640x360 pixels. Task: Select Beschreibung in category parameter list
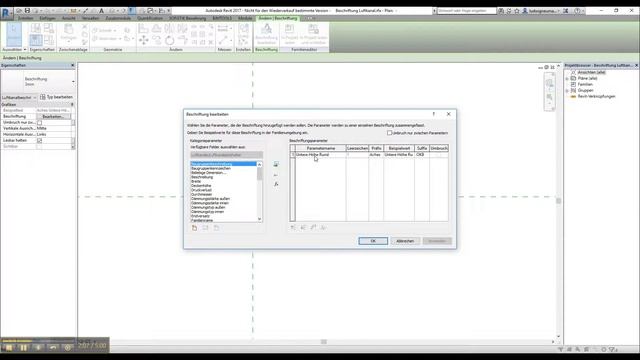202,177
